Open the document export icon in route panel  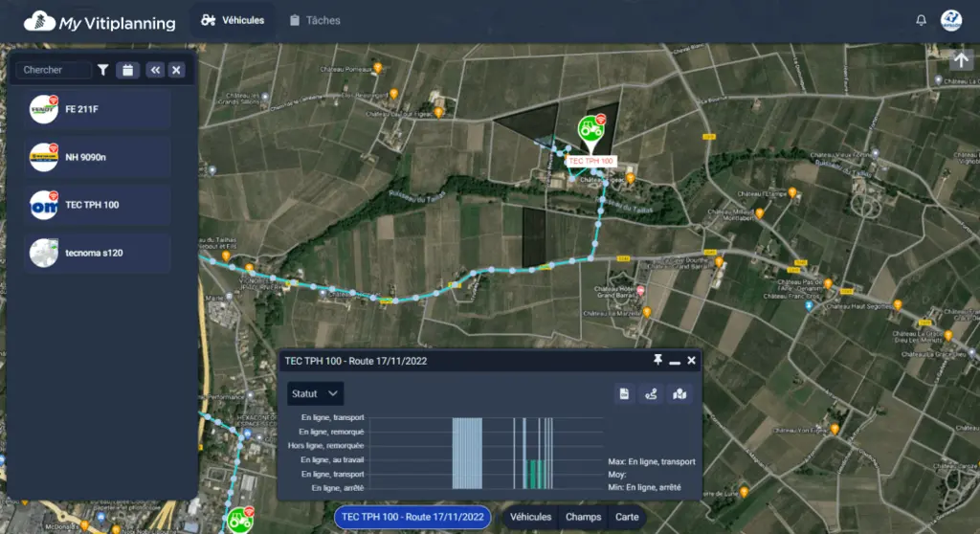(x=624, y=393)
